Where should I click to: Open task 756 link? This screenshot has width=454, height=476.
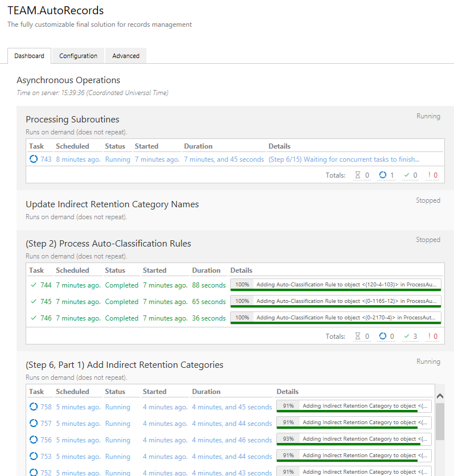pos(46,440)
